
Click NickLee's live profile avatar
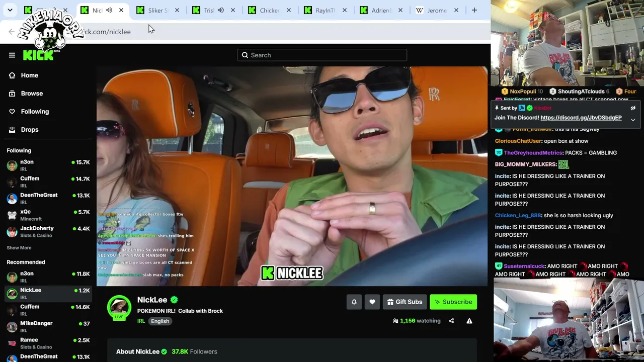tap(119, 307)
